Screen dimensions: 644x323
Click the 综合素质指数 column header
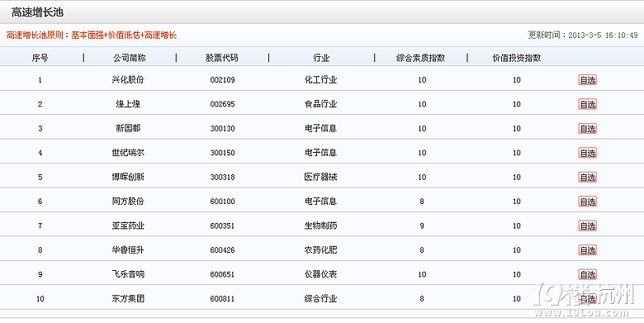click(420, 58)
